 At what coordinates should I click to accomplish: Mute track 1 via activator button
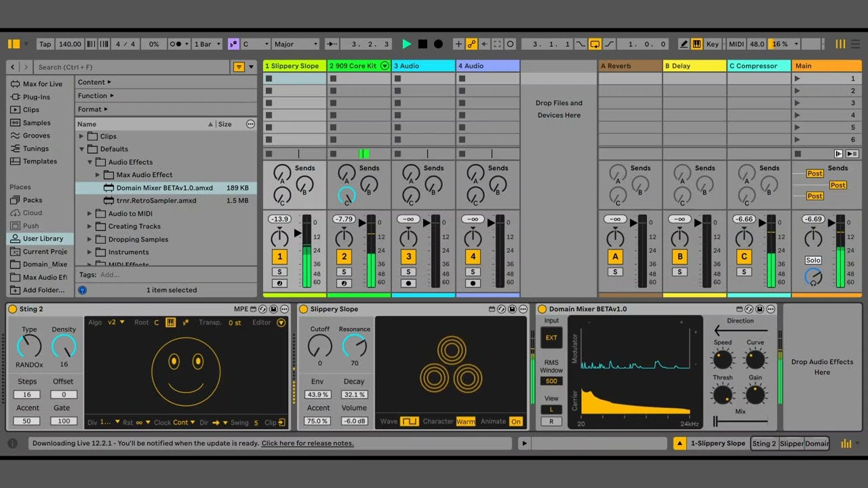[279, 257]
